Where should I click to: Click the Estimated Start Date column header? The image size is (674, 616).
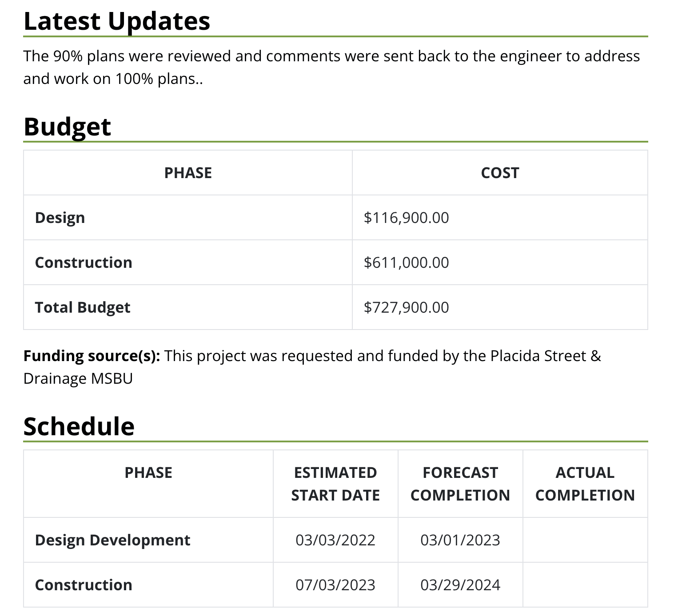(x=335, y=484)
